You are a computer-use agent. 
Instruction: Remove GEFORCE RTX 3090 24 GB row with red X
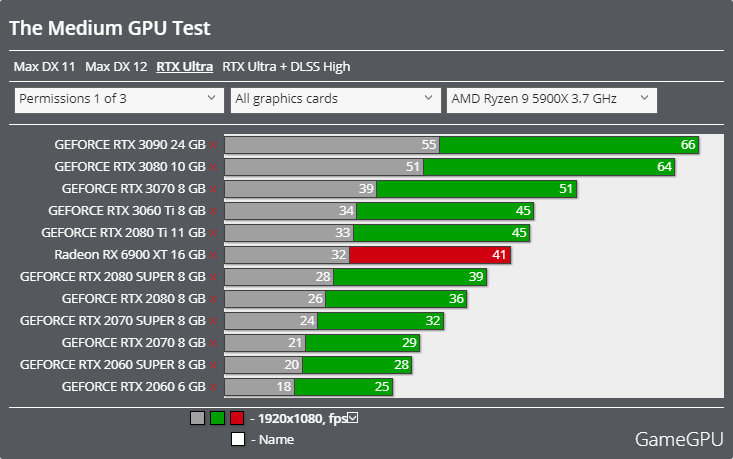(x=213, y=145)
